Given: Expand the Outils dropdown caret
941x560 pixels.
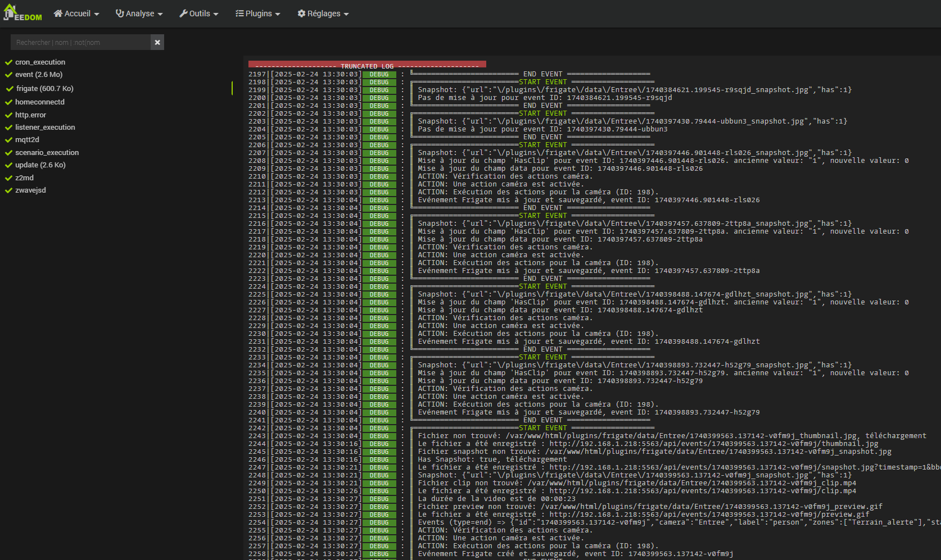Looking at the screenshot, I should click(x=216, y=14).
